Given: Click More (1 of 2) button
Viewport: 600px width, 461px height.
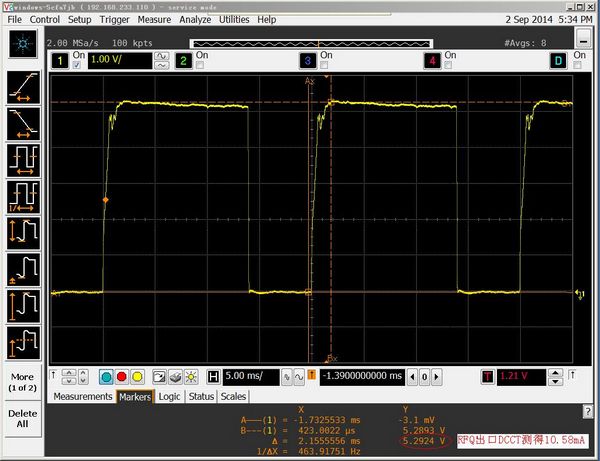Looking at the screenshot, I should click(x=23, y=382).
